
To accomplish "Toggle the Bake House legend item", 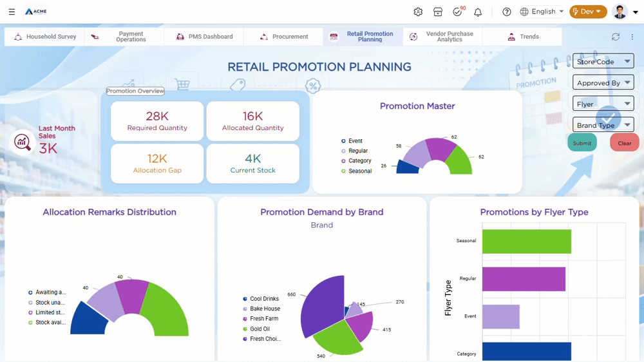I will (x=261, y=309).
